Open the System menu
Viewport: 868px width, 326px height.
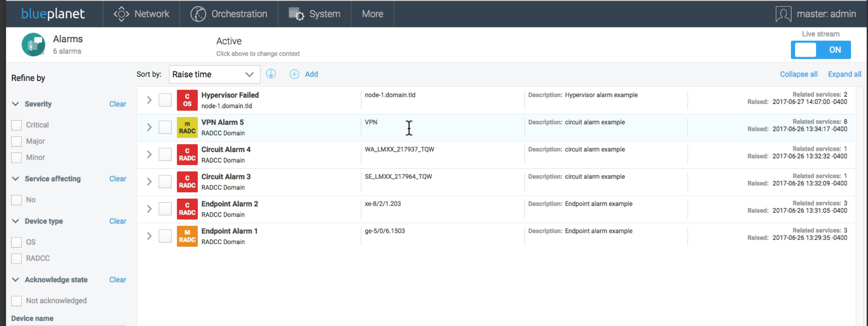(x=314, y=14)
